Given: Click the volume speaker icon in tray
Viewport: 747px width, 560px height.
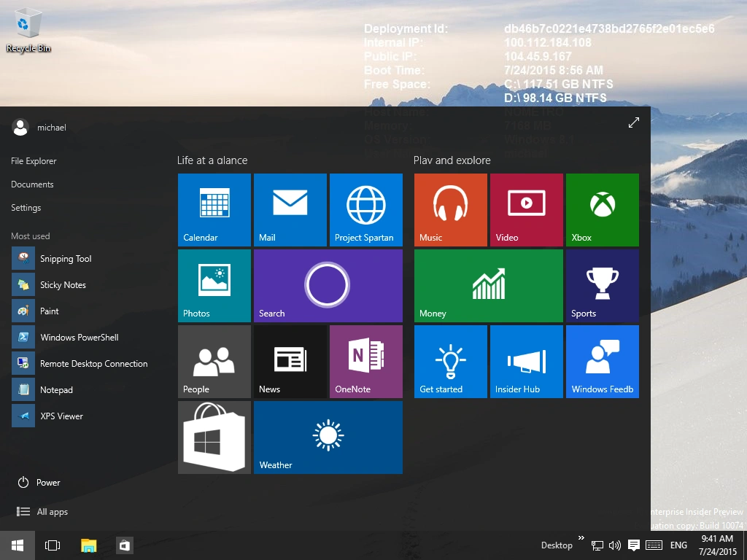Looking at the screenshot, I should pos(614,545).
